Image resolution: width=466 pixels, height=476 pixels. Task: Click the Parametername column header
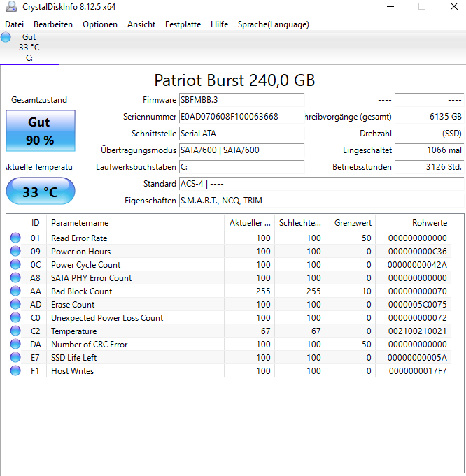(135, 223)
